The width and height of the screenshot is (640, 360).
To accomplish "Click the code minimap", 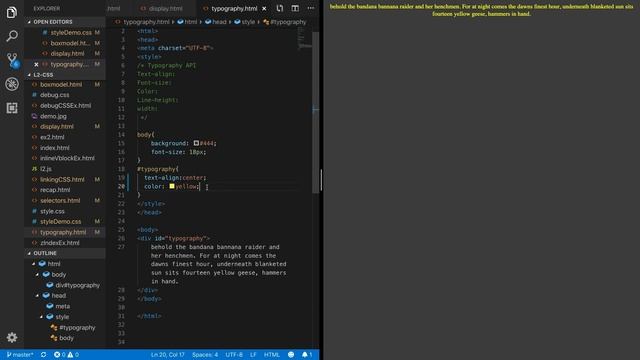I will tap(304, 39).
